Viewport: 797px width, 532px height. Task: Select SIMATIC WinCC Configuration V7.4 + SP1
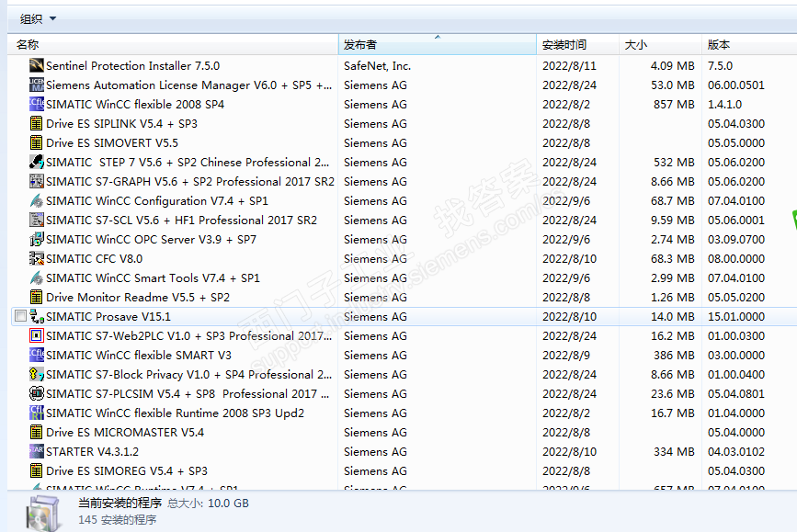pos(156,200)
